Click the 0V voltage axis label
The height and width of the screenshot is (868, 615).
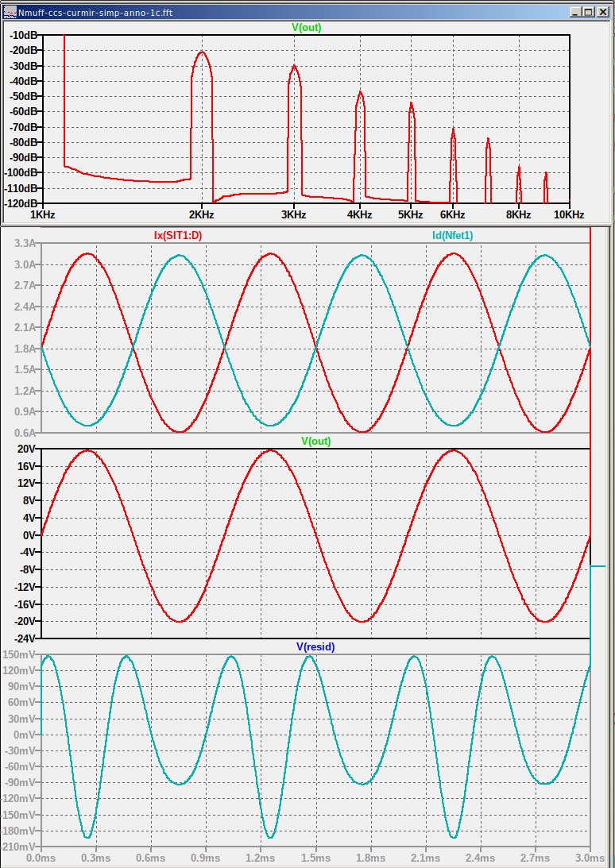(30, 534)
